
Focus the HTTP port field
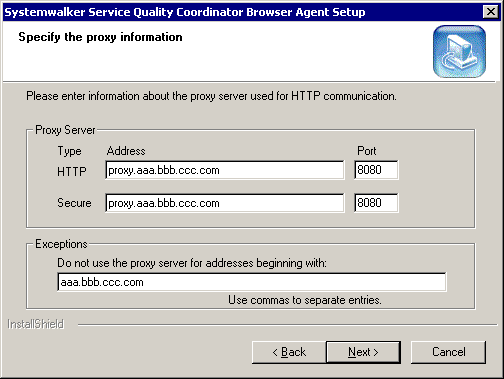(376, 170)
